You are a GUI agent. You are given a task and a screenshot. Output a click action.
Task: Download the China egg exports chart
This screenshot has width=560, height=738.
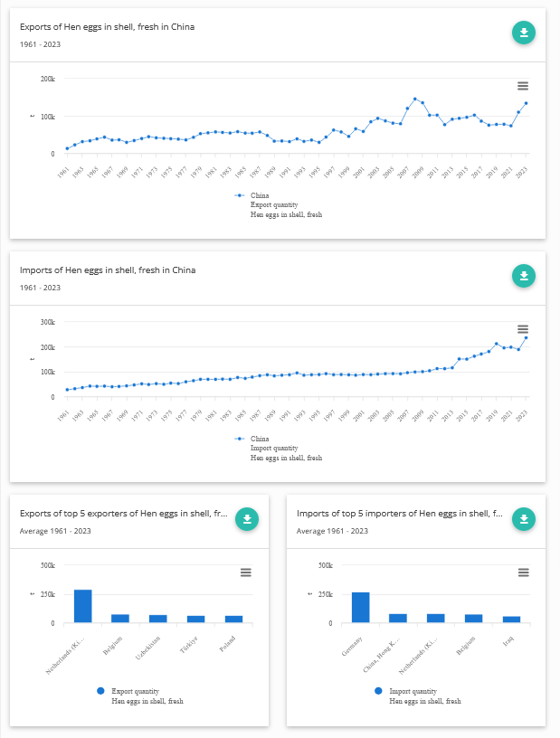[x=524, y=33]
